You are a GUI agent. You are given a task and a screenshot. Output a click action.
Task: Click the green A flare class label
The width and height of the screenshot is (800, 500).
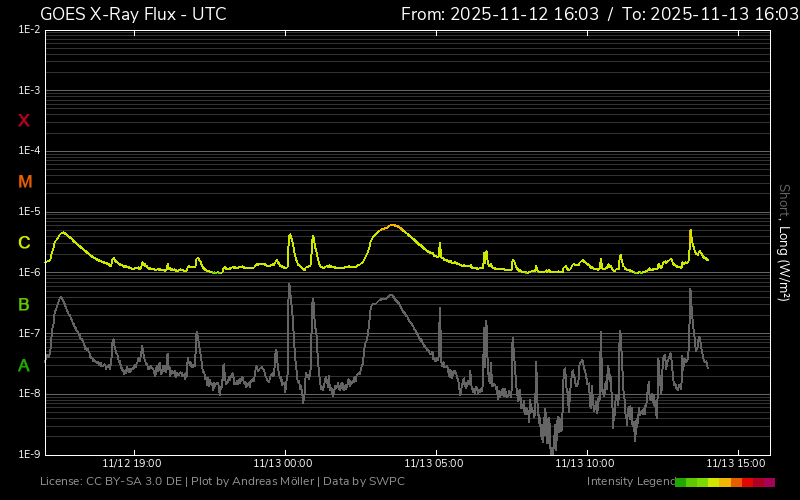(x=24, y=366)
